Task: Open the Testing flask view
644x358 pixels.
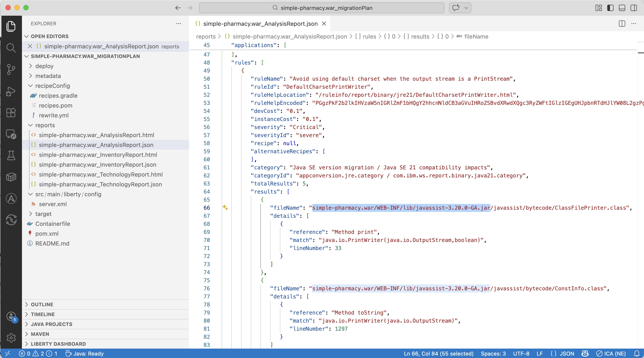Action: pyautogui.click(x=11, y=155)
